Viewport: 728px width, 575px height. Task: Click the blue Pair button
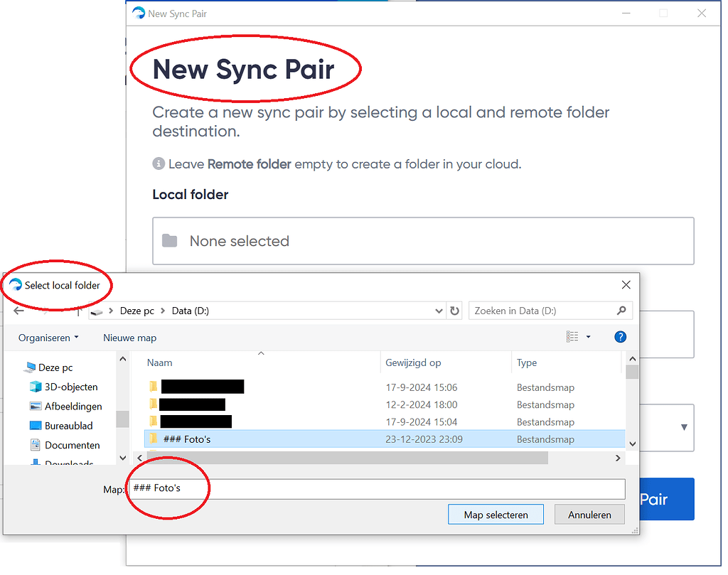point(667,500)
